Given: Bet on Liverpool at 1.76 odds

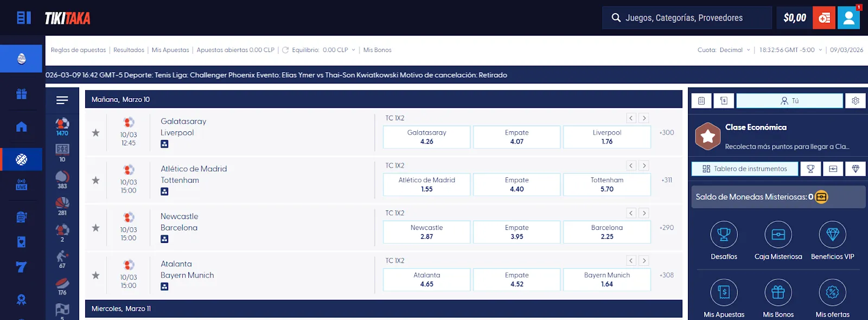Looking at the screenshot, I should pos(607,137).
